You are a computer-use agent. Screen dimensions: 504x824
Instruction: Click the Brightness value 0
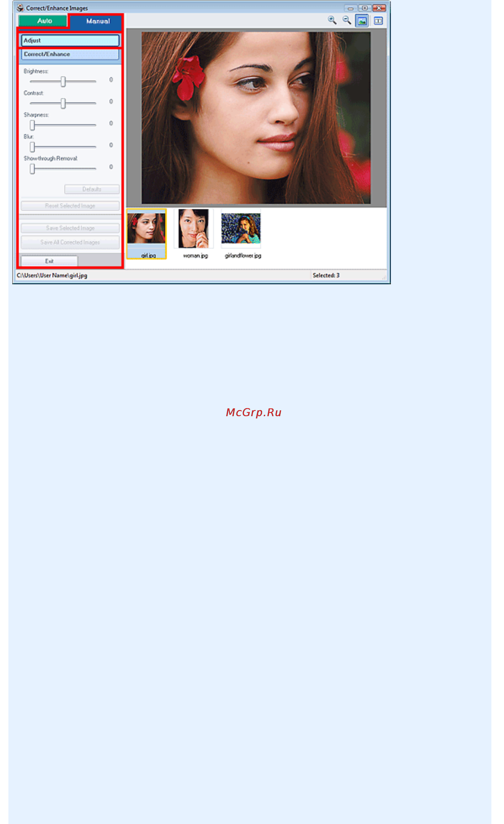click(x=111, y=80)
